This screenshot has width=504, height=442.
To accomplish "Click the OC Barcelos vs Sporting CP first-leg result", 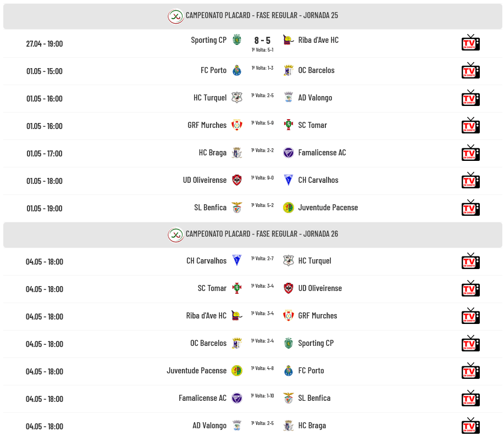I will (x=262, y=341).
